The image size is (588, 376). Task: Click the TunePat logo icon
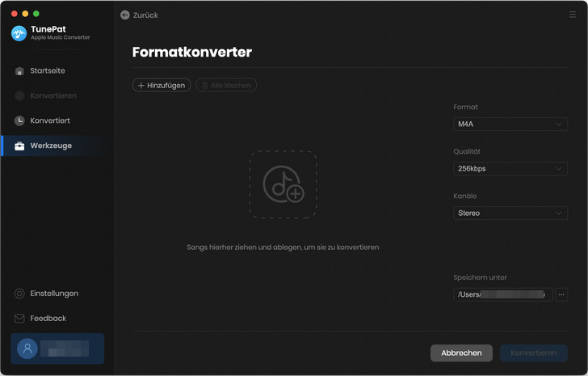click(19, 33)
